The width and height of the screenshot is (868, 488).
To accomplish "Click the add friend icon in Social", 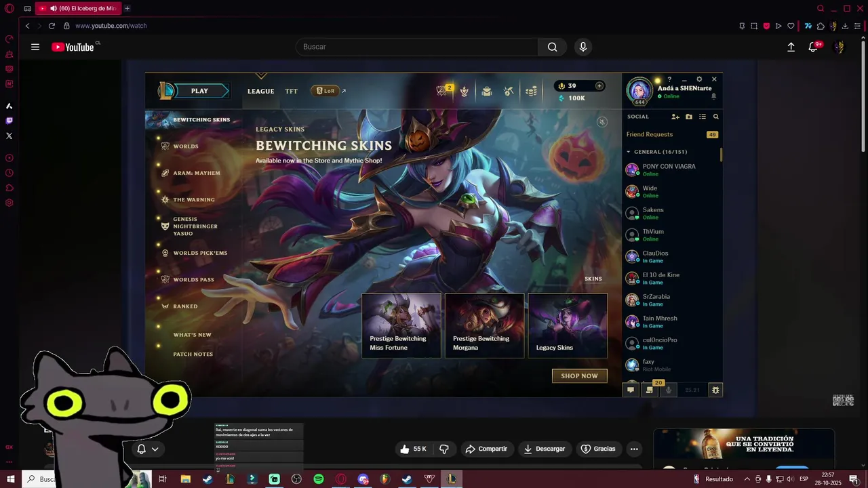I will tap(675, 117).
